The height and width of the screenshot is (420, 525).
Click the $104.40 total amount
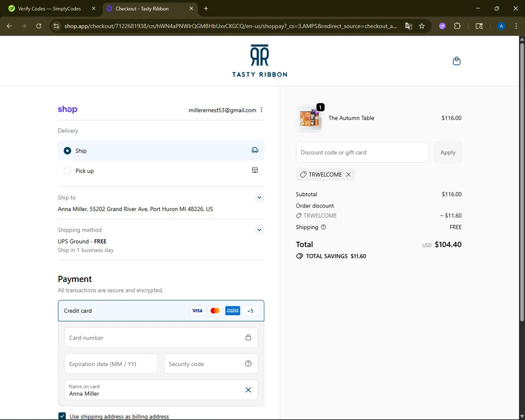click(x=448, y=244)
